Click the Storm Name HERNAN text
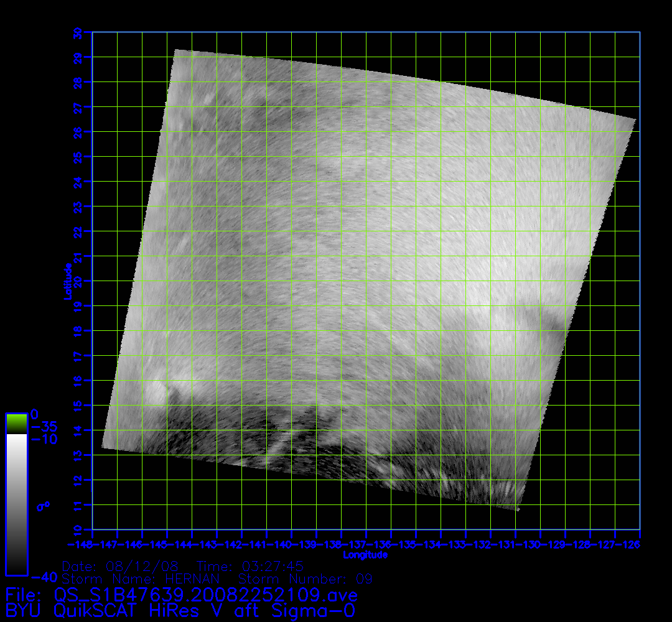The width and height of the screenshot is (672, 622). 140,579
